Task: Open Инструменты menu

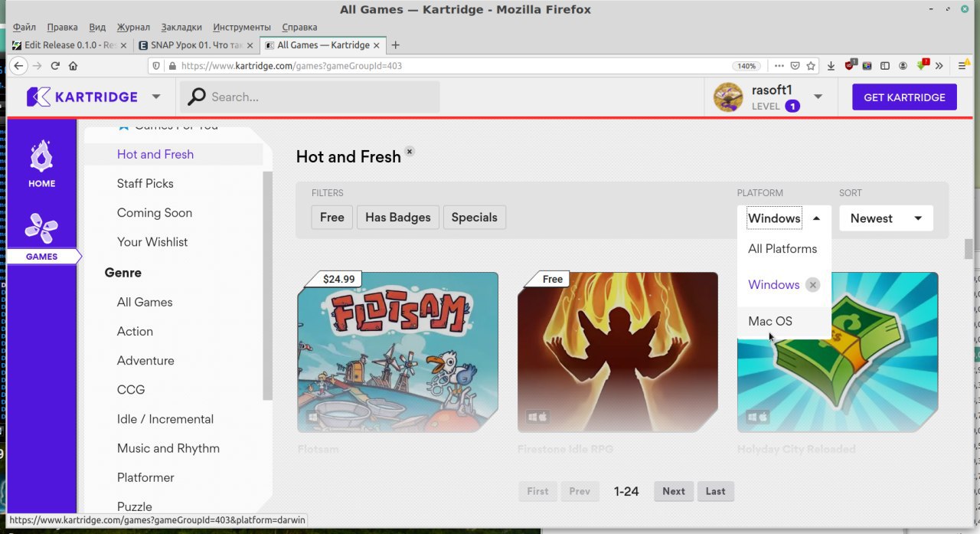Action: [x=242, y=27]
